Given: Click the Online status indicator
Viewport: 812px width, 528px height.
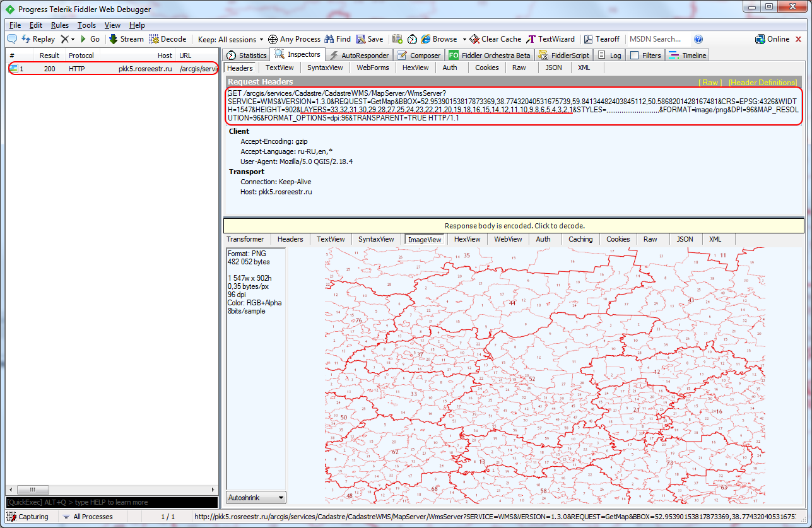Looking at the screenshot, I should (x=772, y=39).
